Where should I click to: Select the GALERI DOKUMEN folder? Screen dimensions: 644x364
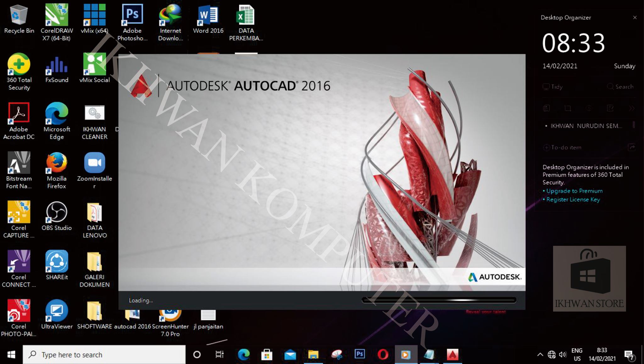point(94,269)
